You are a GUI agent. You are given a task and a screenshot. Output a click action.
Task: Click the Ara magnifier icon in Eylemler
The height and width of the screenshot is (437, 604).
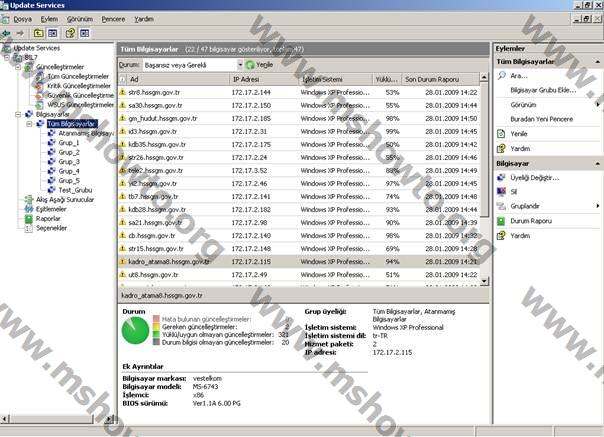[502, 76]
